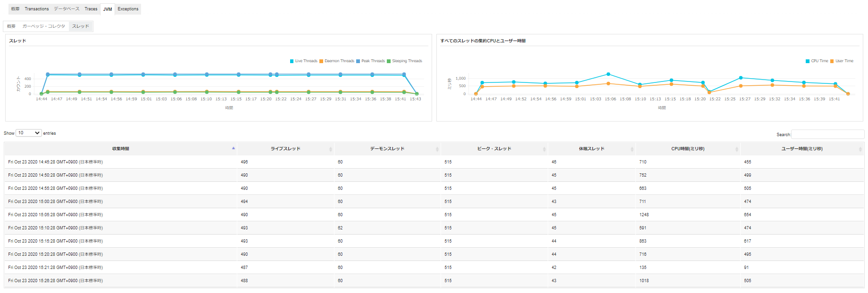Click the ライブスレッド column sort icon
Image resolution: width=868 pixels, height=293 pixels.
330,149
